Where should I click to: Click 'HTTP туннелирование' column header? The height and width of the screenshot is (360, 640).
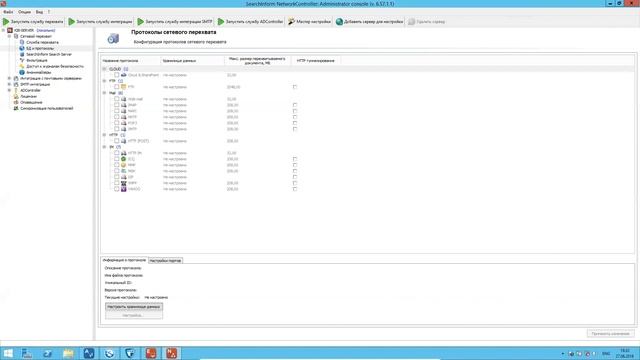tap(316, 60)
